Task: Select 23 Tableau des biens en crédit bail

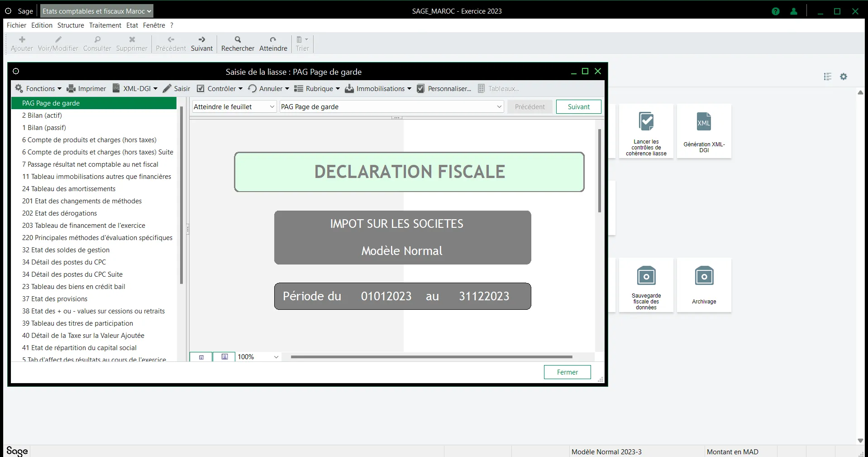Action: 94,287
